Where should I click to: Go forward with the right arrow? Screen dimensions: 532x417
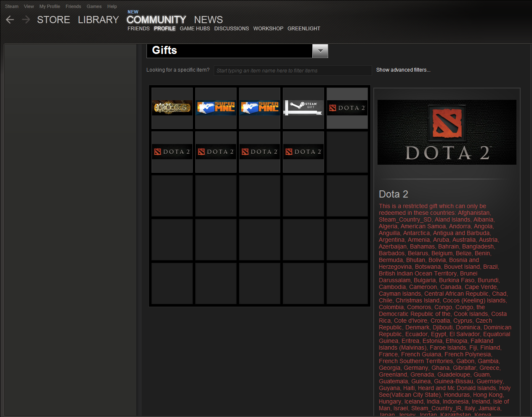click(26, 20)
